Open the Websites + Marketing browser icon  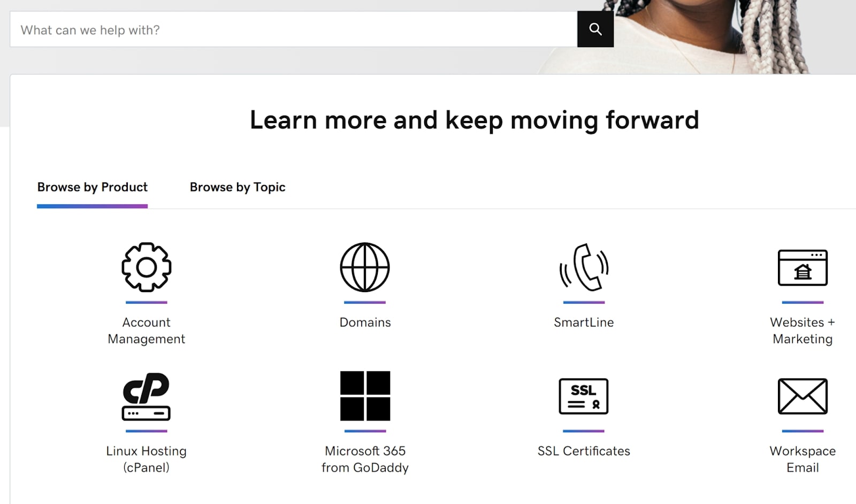tap(802, 268)
